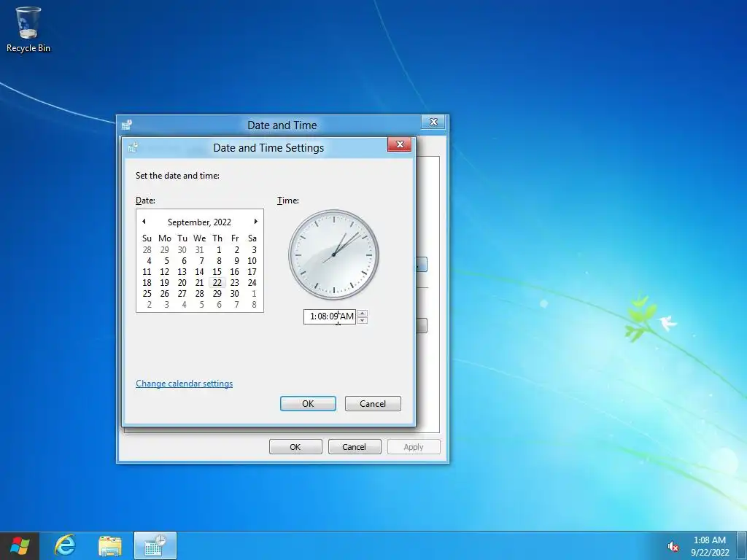Confirm with OK in Date and Time Settings
This screenshot has width=747, height=560.
pyautogui.click(x=308, y=403)
